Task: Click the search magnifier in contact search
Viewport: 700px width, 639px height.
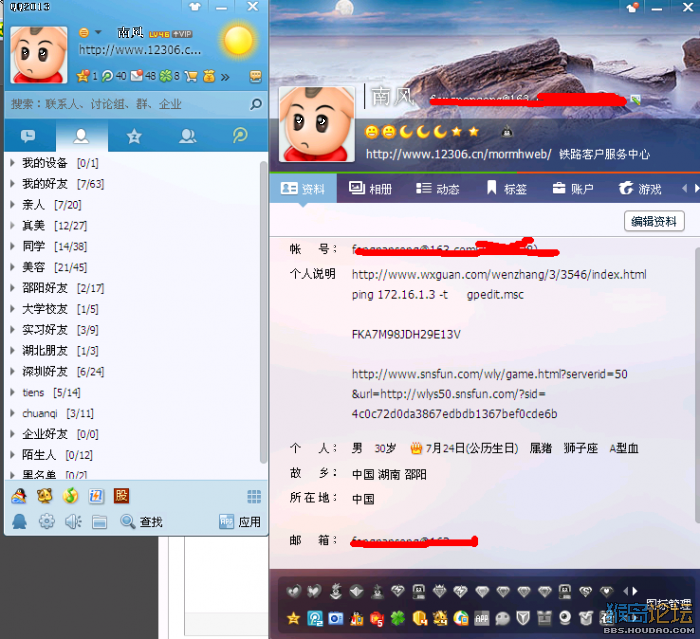Action: pyautogui.click(x=256, y=104)
